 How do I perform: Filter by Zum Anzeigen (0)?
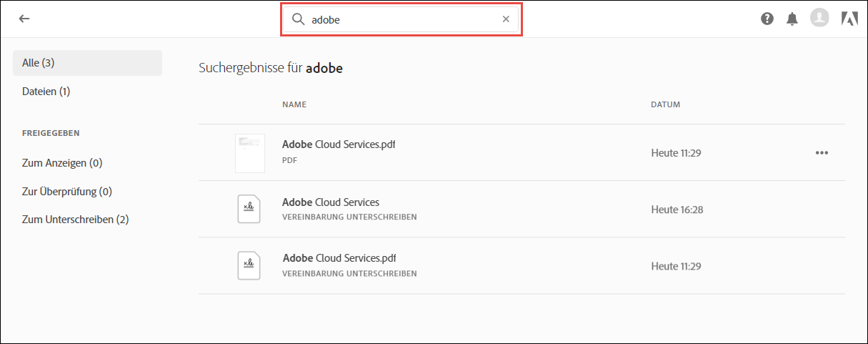tap(62, 163)
